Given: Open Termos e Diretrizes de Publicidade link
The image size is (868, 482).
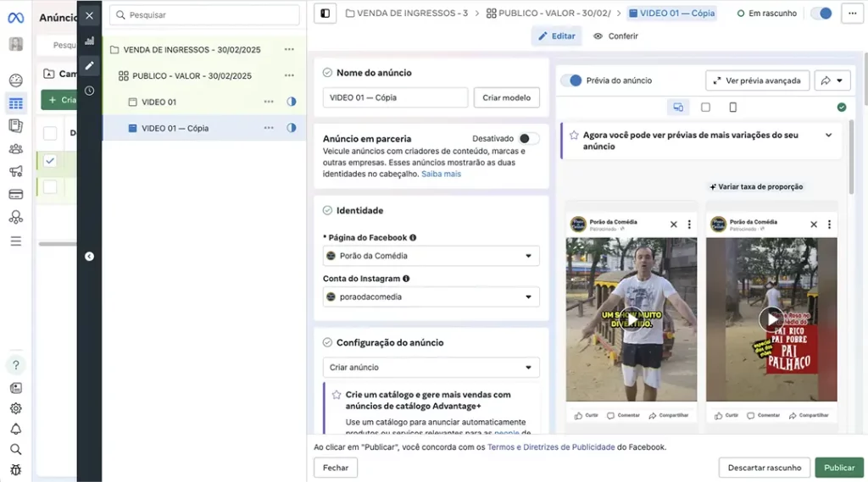Looking at the screenshot, I should 551,447.
